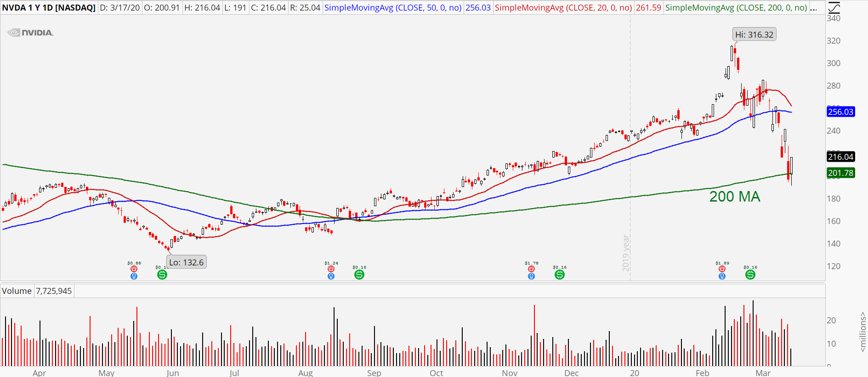Image resolution: width=868 pixels, height=377 pixels.
Task: Click the Sep label on time axis
Action: pyautogui.click(x=374, y=373)
